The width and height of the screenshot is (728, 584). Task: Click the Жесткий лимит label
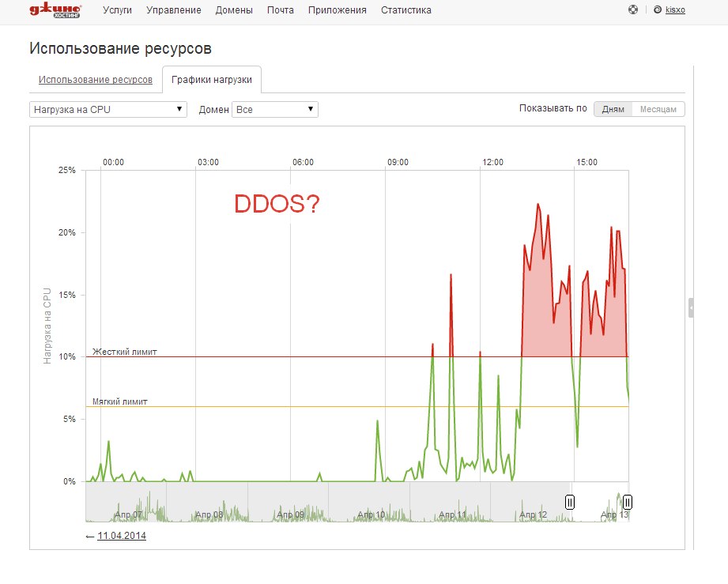point(124,352)
